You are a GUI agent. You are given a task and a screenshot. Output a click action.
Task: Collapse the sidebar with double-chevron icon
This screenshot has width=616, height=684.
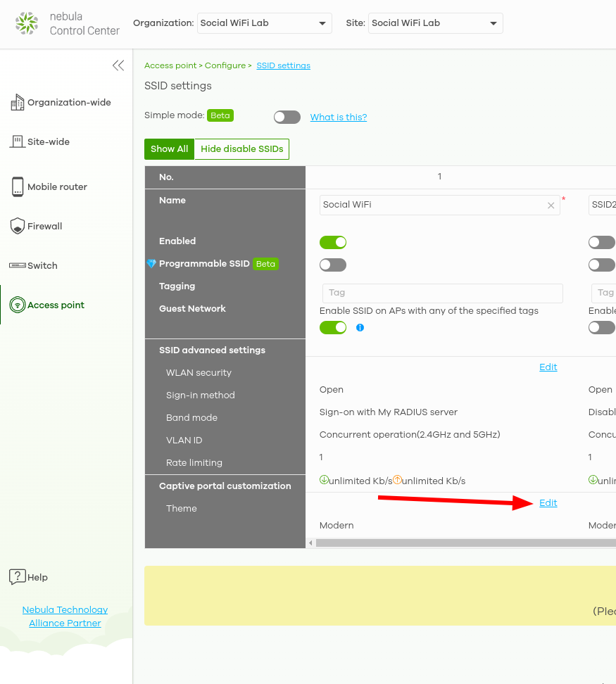(118, 65)
